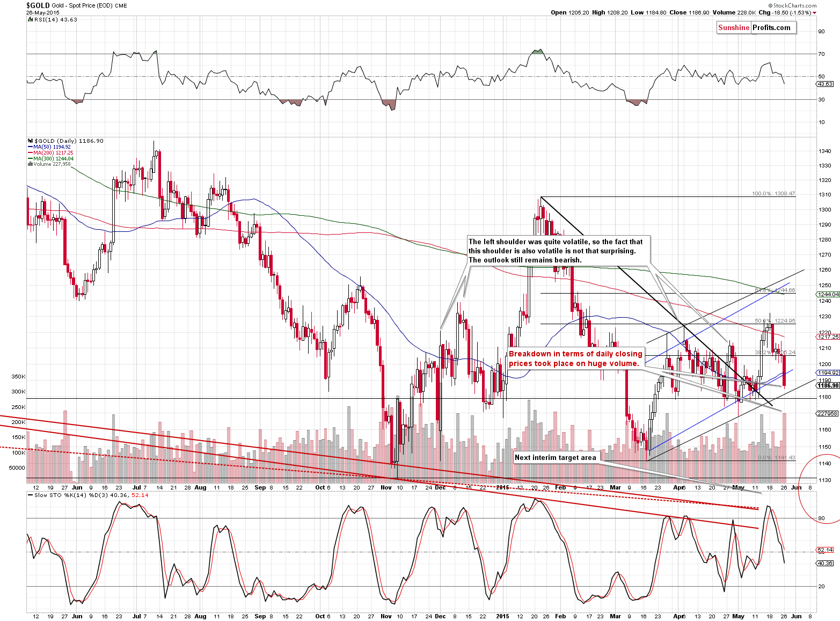Click the 50.0%: 1224.95 Fibonacci label
Screen dimensions: 840x621
tap(775, 321)
